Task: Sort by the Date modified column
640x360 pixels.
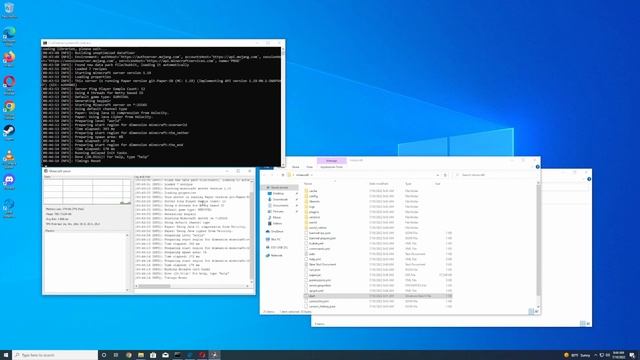Action: [x=379, y=184]
